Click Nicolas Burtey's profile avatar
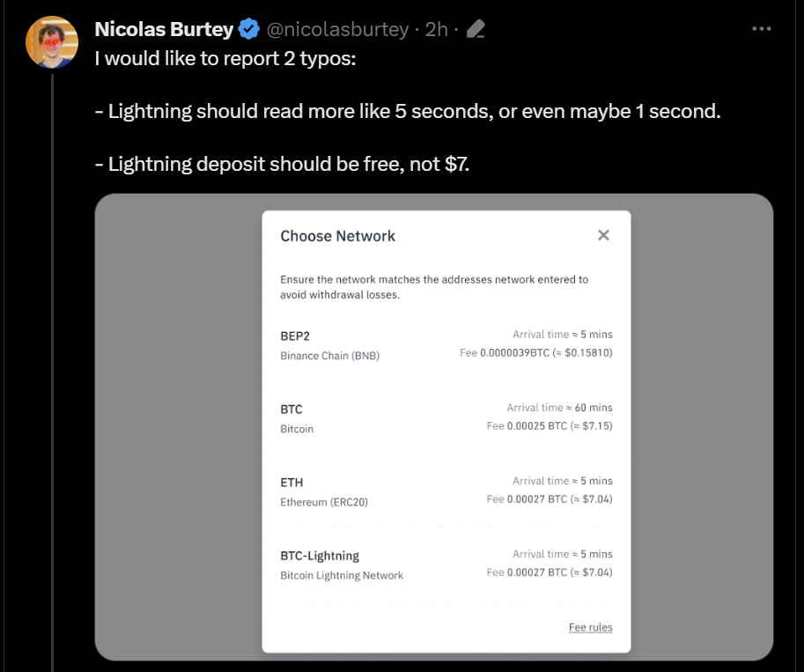804x672 pixels. pyautogui.click(x=53, y=41)
